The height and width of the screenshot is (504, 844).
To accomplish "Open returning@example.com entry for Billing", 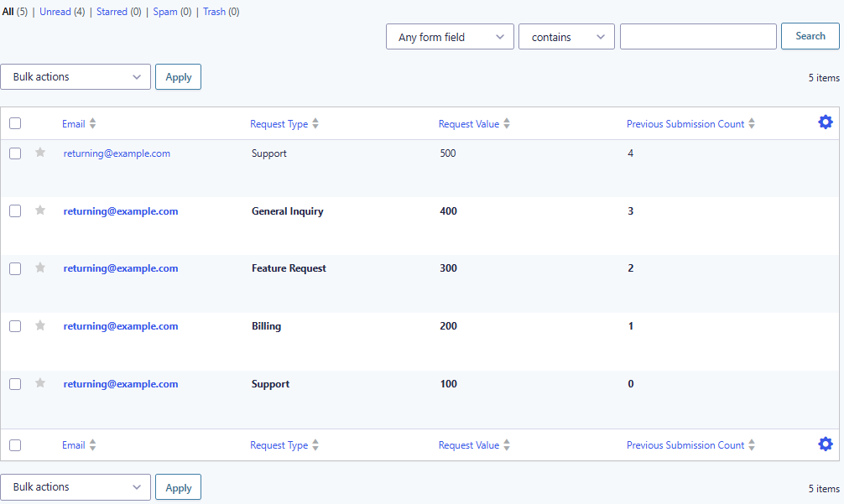I will point(121,326).
